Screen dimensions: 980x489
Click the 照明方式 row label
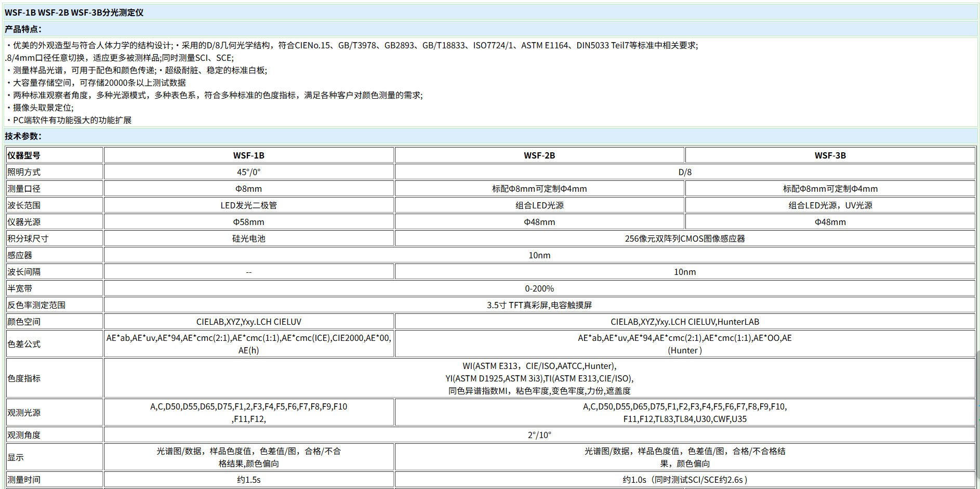pyautogui.click(x=24, y=172)
